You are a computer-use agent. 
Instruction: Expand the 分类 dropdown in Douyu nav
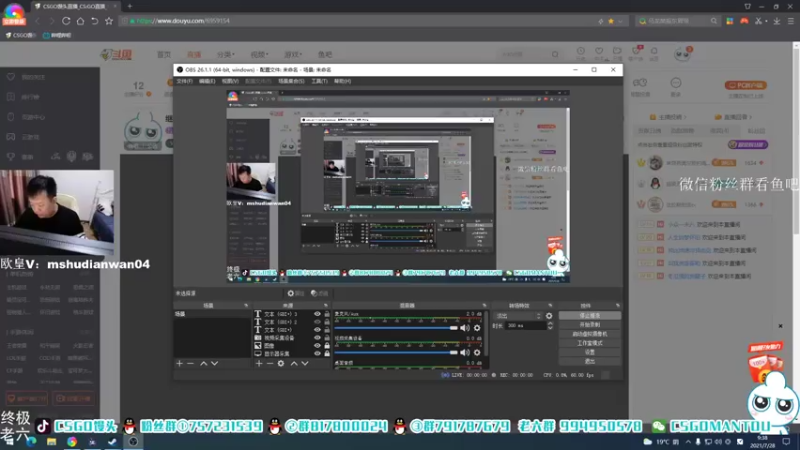click(x=225, y=54)
